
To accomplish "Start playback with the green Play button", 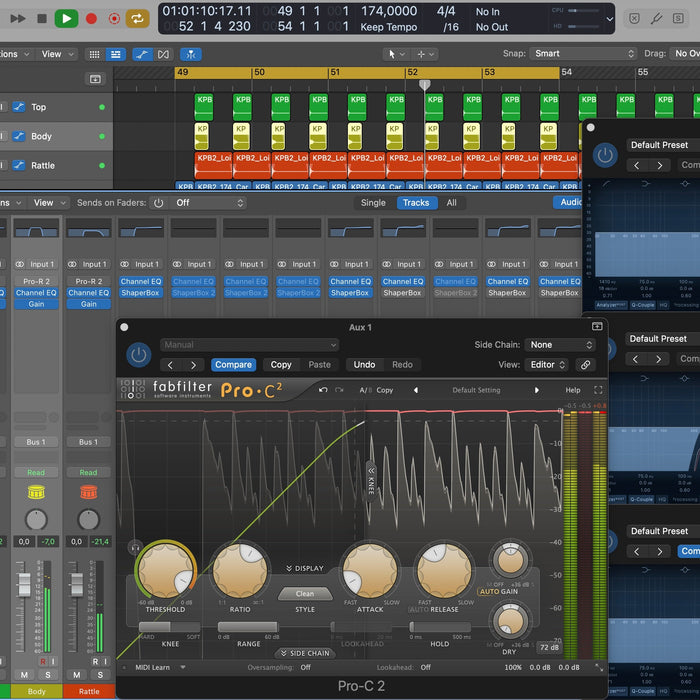I will [67, 18].
